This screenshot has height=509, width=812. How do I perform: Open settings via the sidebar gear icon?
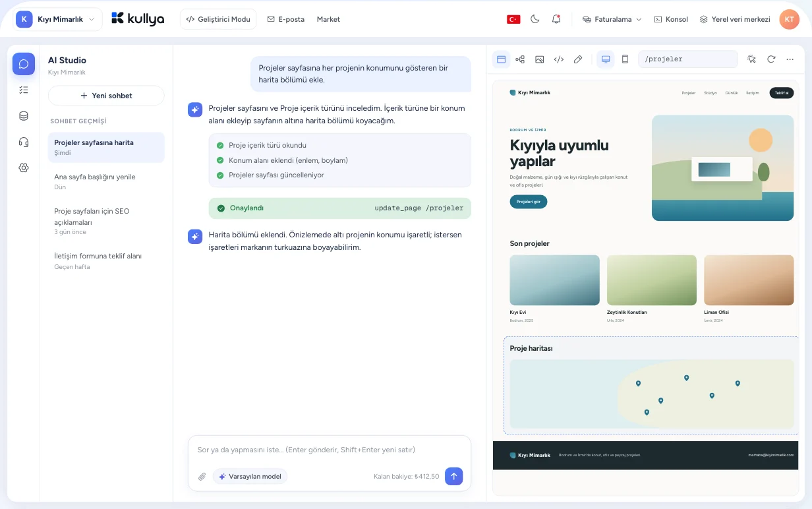pos(24,167)
